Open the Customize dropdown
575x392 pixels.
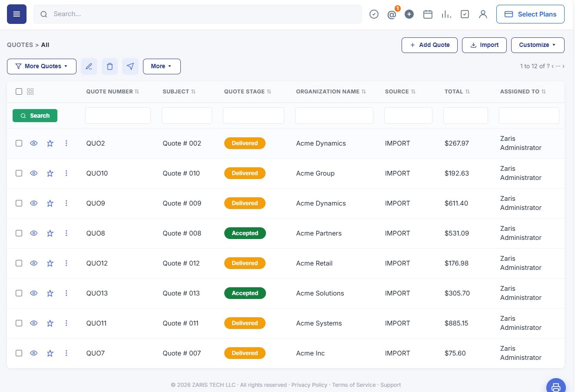[x=538, y=45]
